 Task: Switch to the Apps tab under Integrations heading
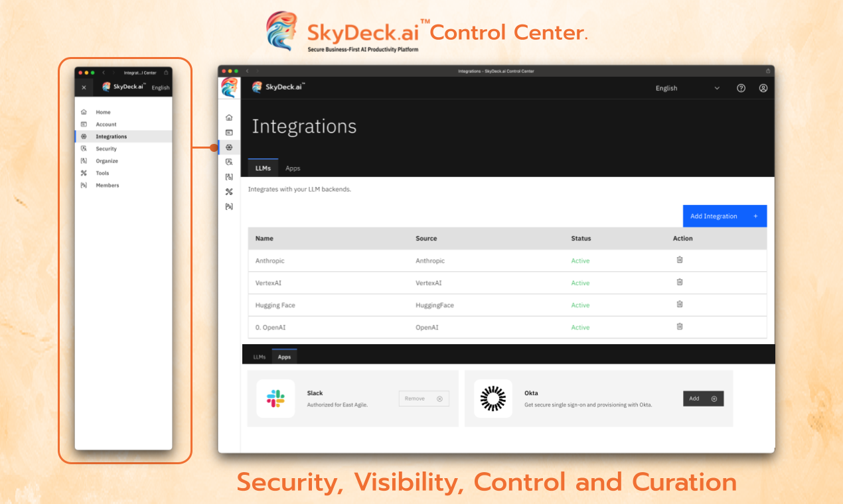(x=293, y=168)
